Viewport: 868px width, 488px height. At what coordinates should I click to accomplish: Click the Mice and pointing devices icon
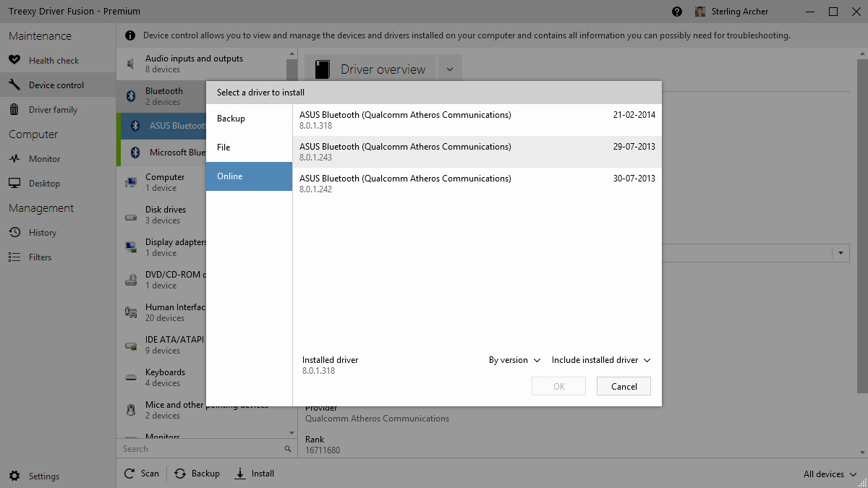pos(131,410)
